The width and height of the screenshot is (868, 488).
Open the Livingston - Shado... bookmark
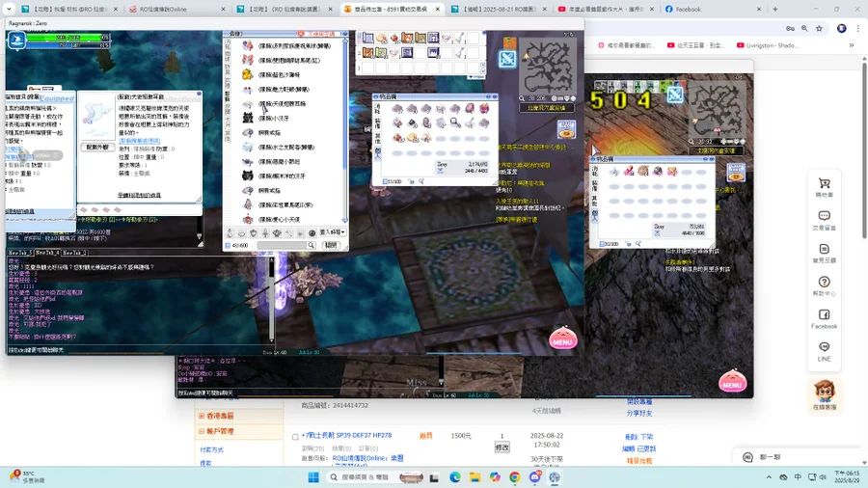(768, 45)
